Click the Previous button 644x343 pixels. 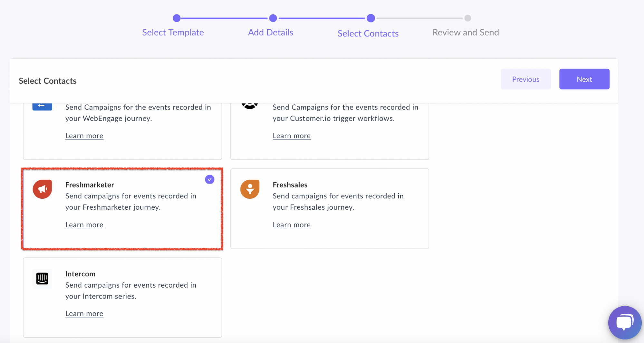525,79
